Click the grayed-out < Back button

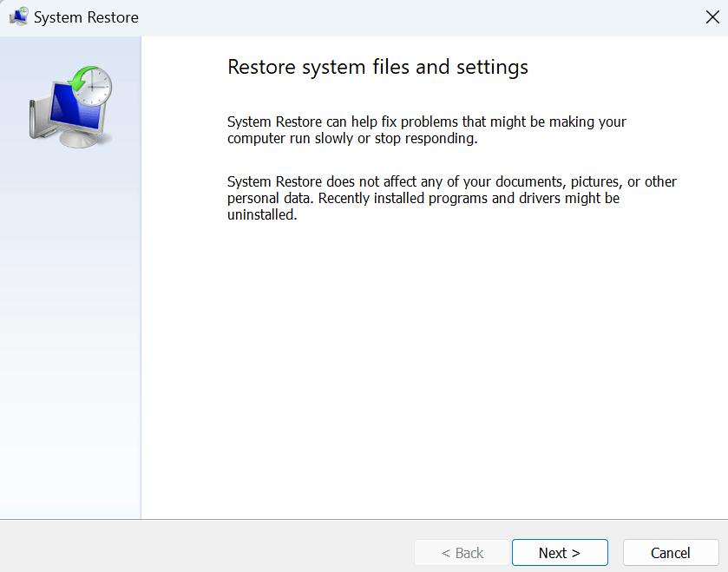click(x=462, y=553)
